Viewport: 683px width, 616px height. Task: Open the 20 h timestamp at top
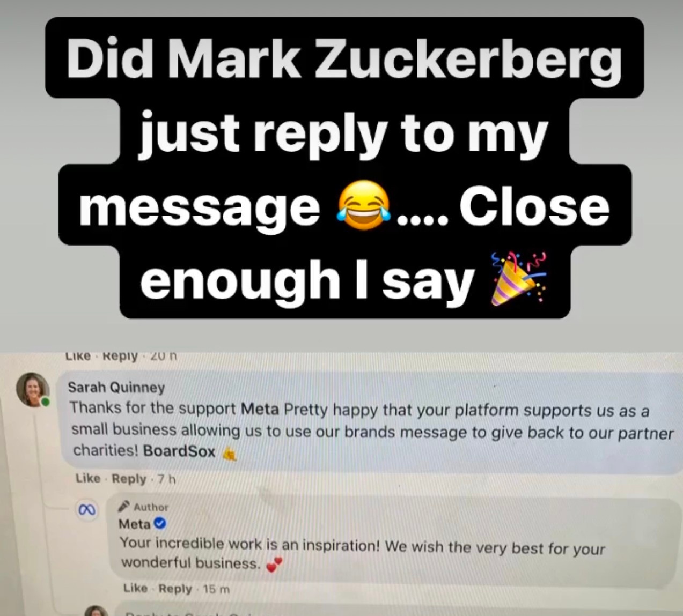pos(164,356)
